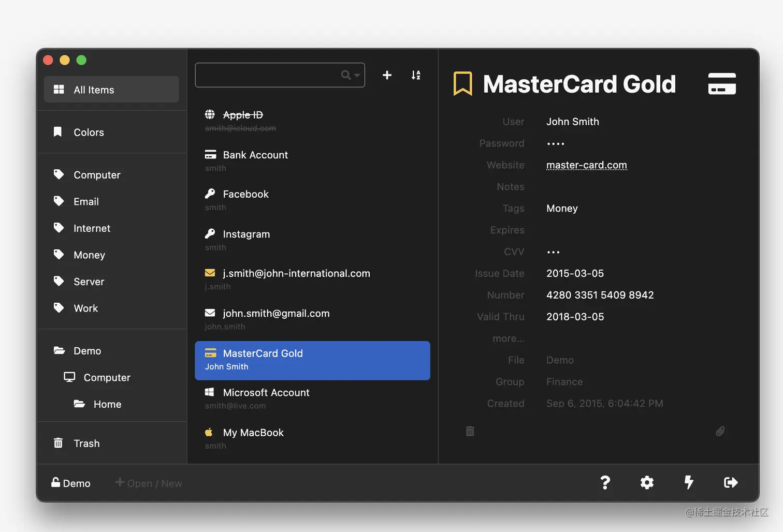Open the Microsoft Account entry
Viewport: 783px width, 532px height.
coord(312,398)
